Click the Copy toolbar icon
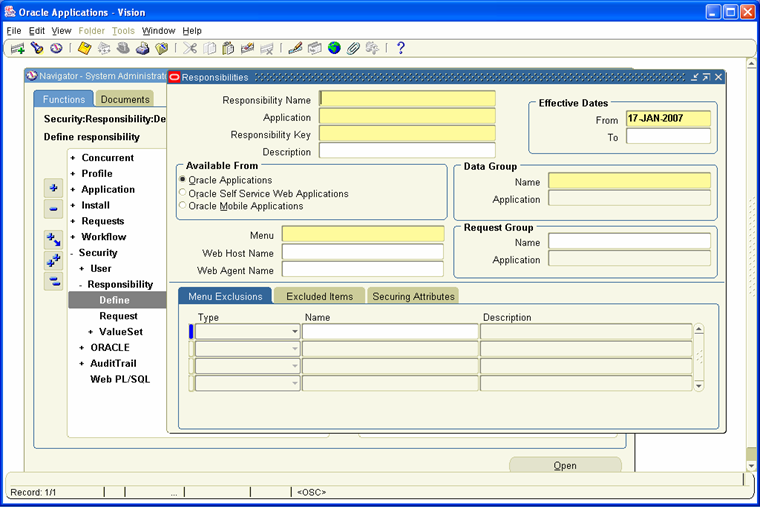 (209, 48)
